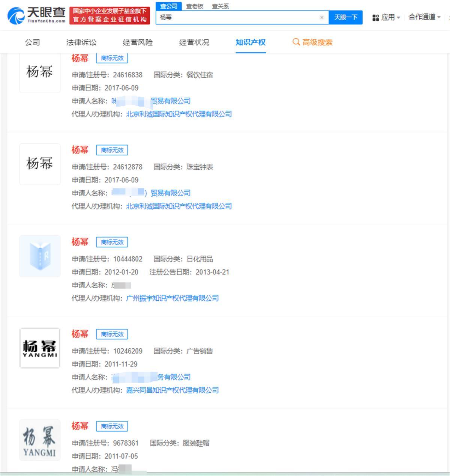Click the 商标无效 tag on the first result
Image resolution: width=450 pixels, height=476 pixels.
coord(112,58)
